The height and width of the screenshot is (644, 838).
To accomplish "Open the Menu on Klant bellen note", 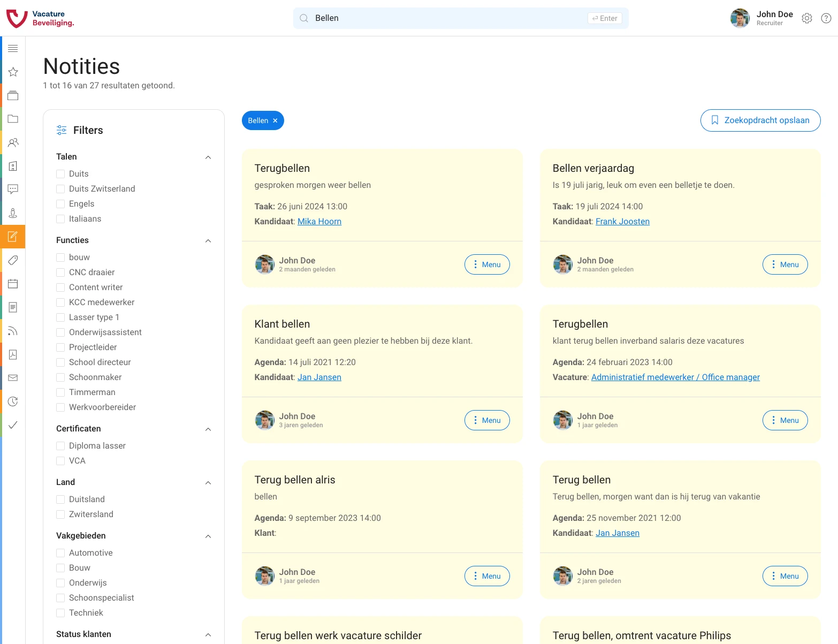I will coord(487,420).
